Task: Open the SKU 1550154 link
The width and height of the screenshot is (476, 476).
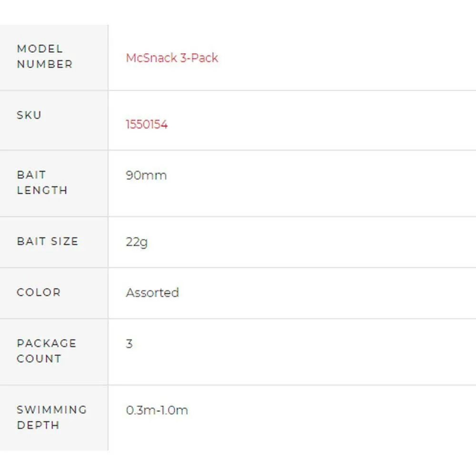Action: click(147, 125)
